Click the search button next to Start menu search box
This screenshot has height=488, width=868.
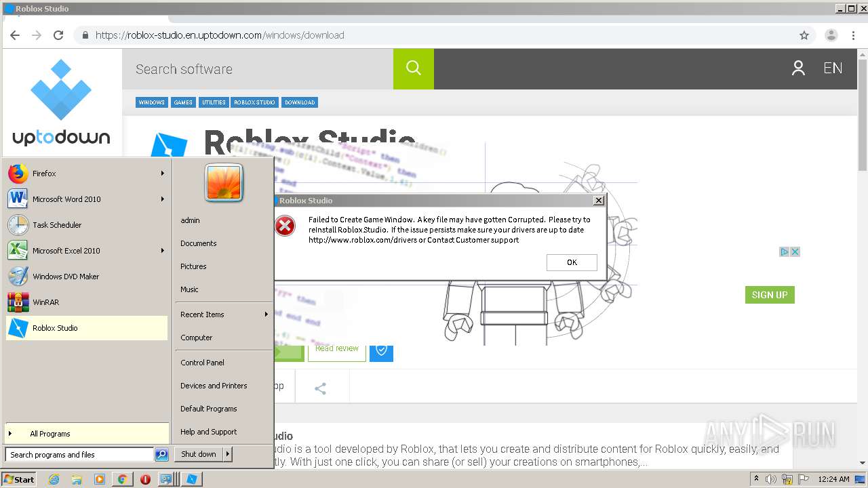(161, 455)
